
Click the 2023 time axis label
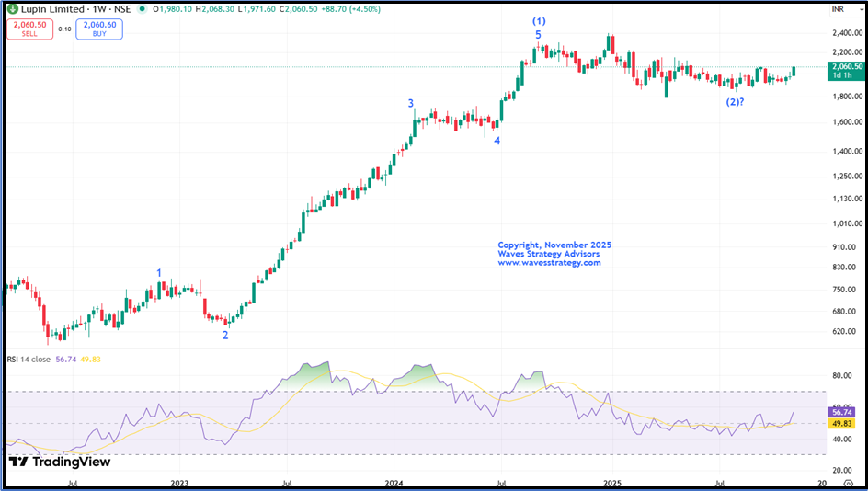[x=179, y=484]
